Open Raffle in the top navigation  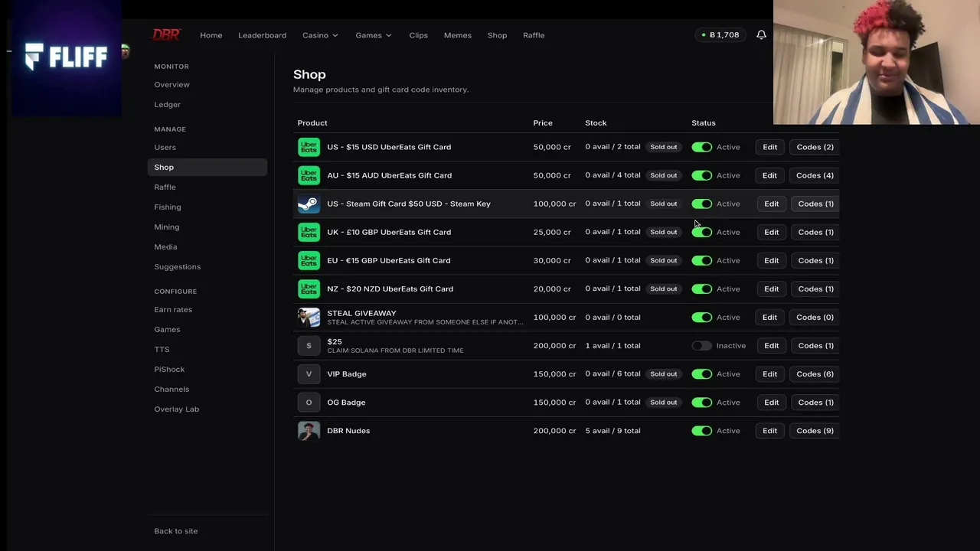coord(534,35)
